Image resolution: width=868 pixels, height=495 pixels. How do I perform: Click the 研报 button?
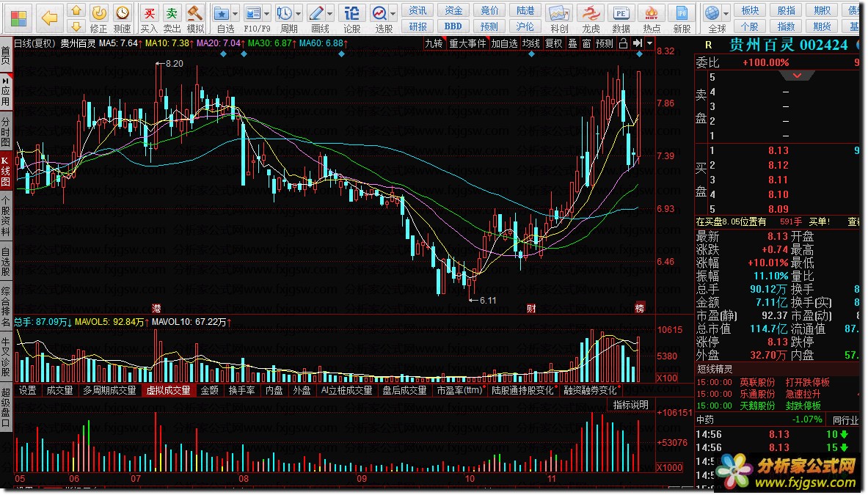pos(418,26)
